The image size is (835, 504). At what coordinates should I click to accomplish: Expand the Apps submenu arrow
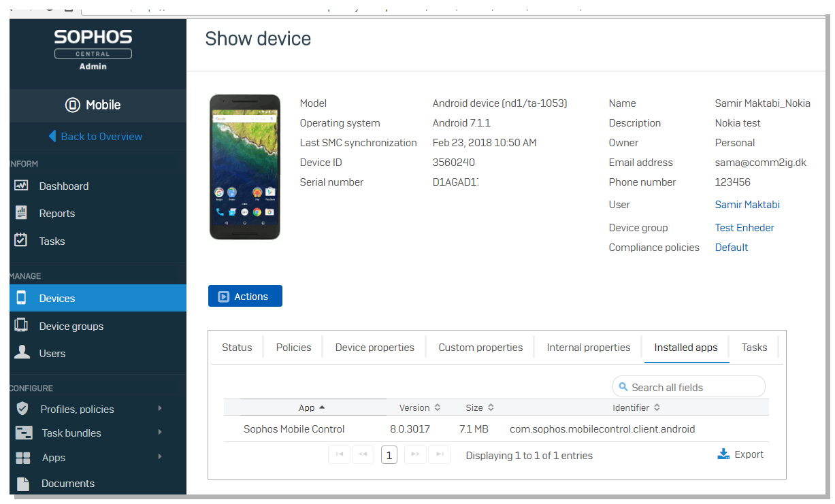[160, 456]
